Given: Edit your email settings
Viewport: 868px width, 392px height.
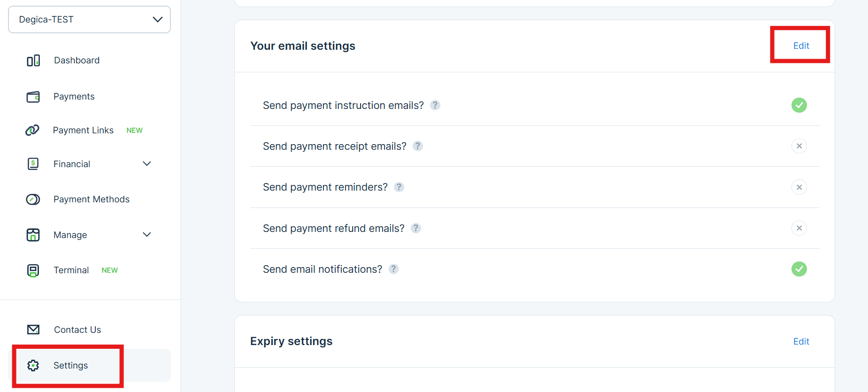Looking at the screenshot, I should point(801,46).
